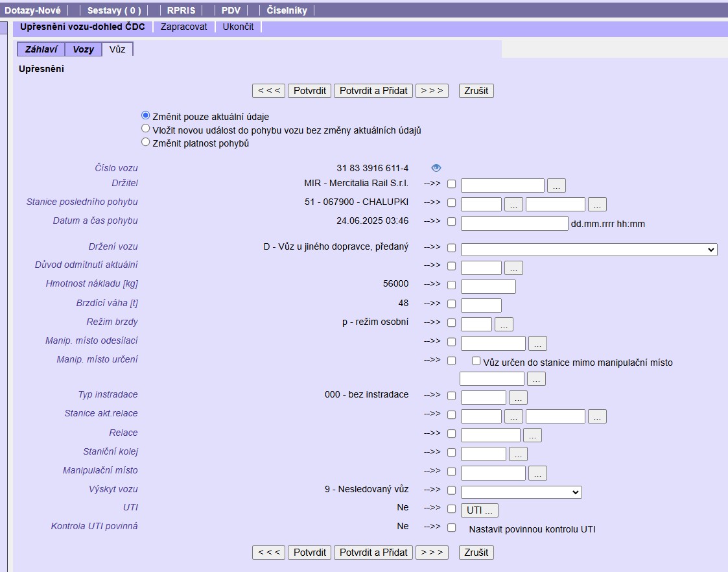The width and height of the screenshot is (728, 572).
Task: Switch to the Záhlaví tab
Action: tap(41, 49)
